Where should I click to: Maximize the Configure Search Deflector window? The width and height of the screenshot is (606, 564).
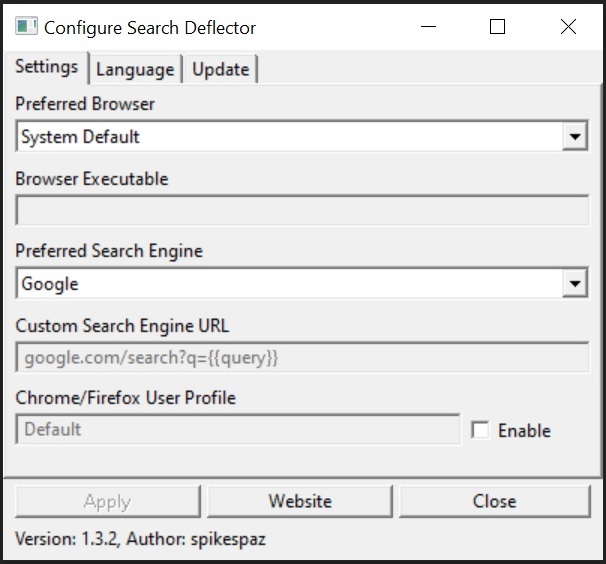[497, 27]
